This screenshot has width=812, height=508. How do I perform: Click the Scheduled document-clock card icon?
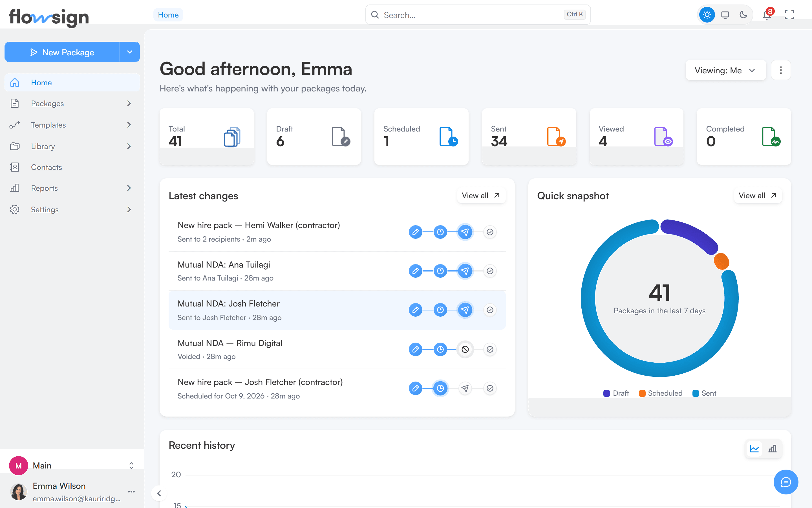(x=449, y=136)
